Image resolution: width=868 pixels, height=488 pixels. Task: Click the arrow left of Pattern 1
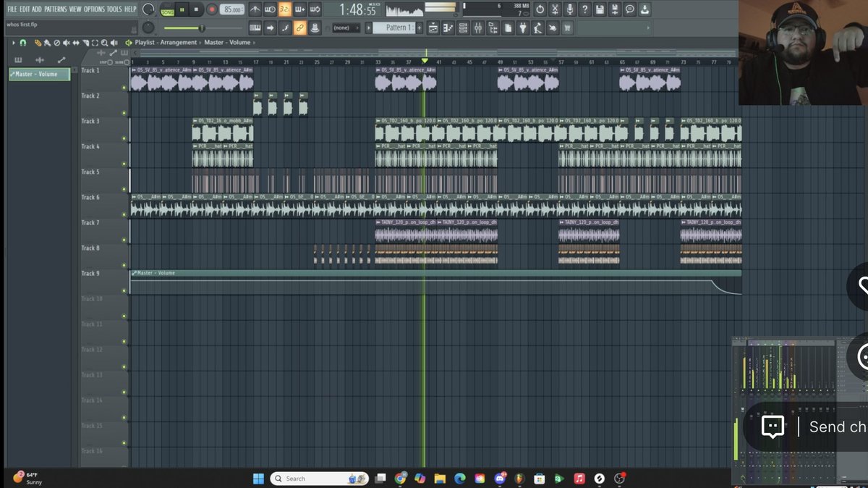[x=369, y=28]
